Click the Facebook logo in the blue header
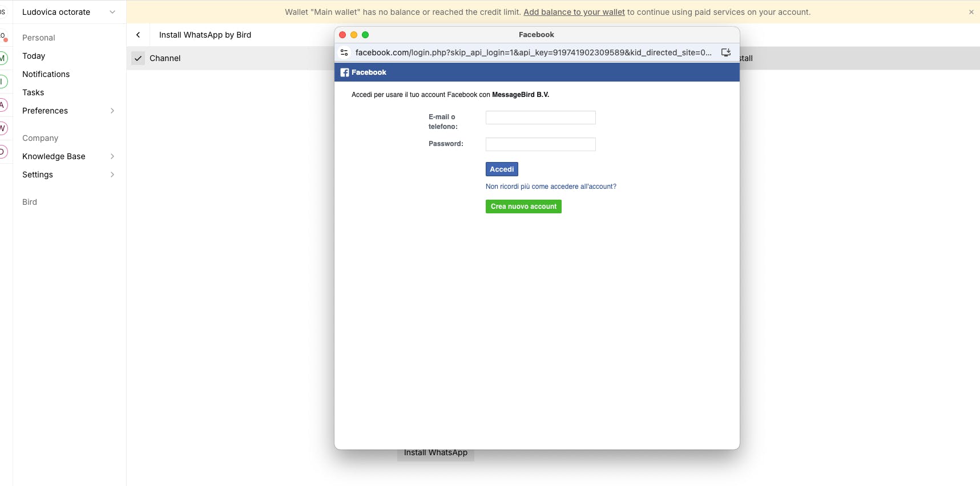 pos(345,72)
